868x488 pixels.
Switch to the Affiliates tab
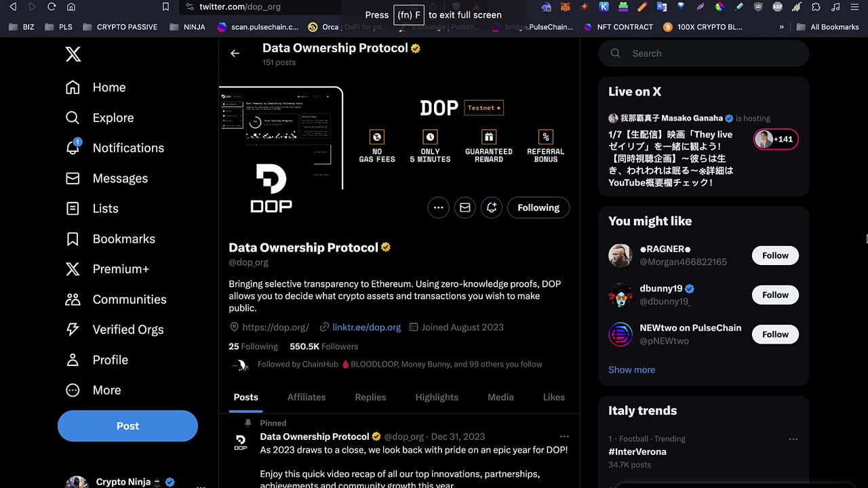click(307, 397)
